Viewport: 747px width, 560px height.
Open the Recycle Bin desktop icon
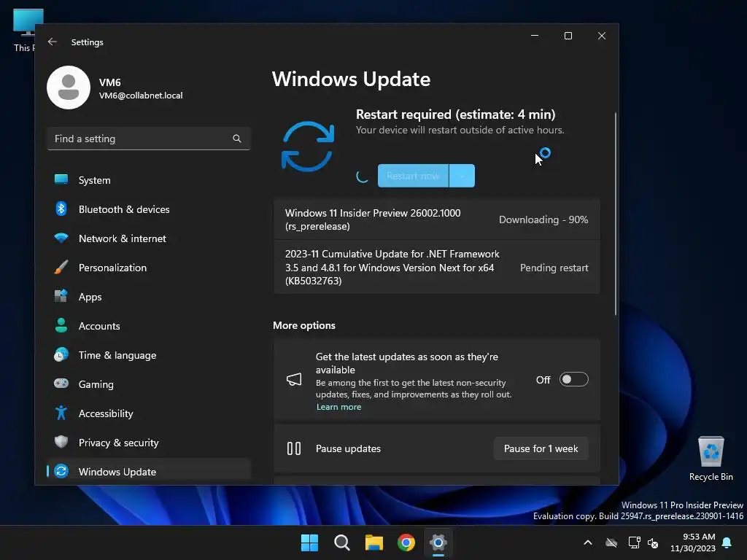coord(711,459)
